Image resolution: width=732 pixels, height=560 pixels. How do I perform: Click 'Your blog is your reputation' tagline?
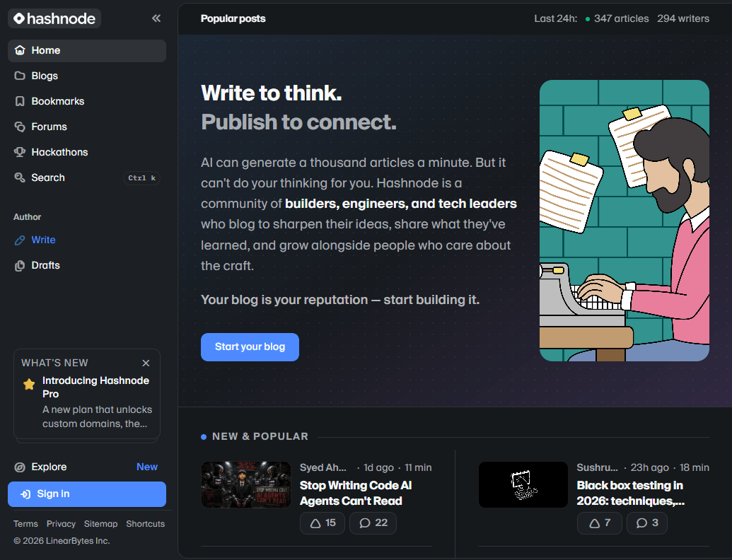[x=340, y=300]
